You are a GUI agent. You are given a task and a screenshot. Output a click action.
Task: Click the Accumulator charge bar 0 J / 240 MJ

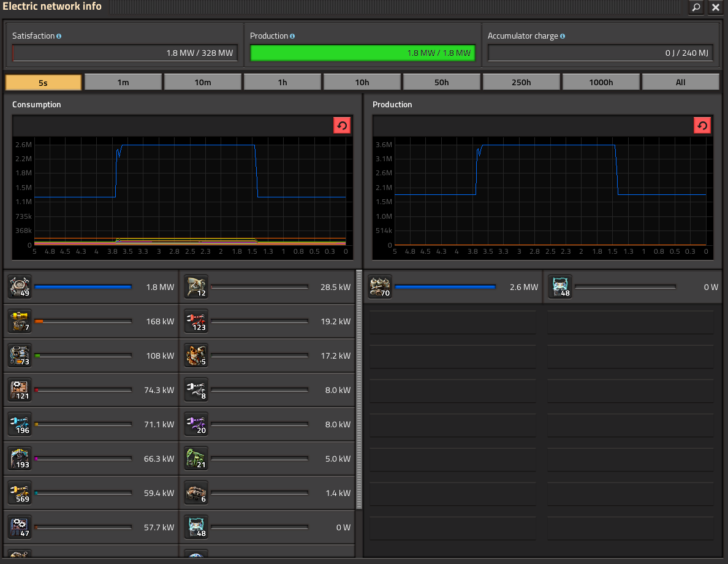601,53
